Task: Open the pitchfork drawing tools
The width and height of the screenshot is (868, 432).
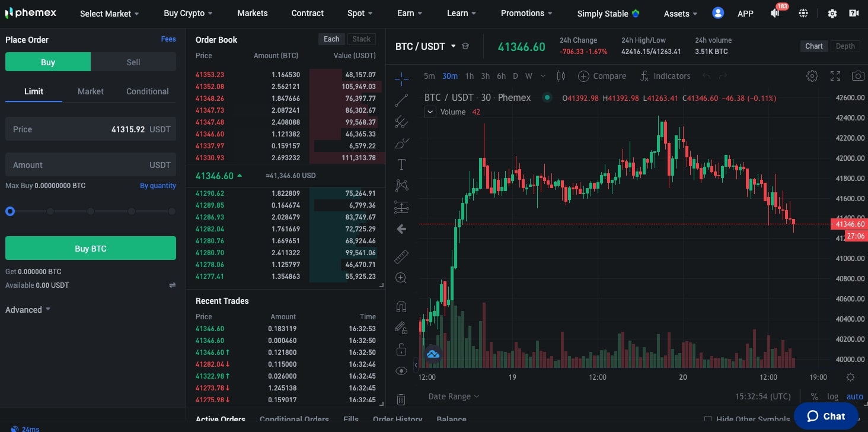Action: [x=401, y=122]
